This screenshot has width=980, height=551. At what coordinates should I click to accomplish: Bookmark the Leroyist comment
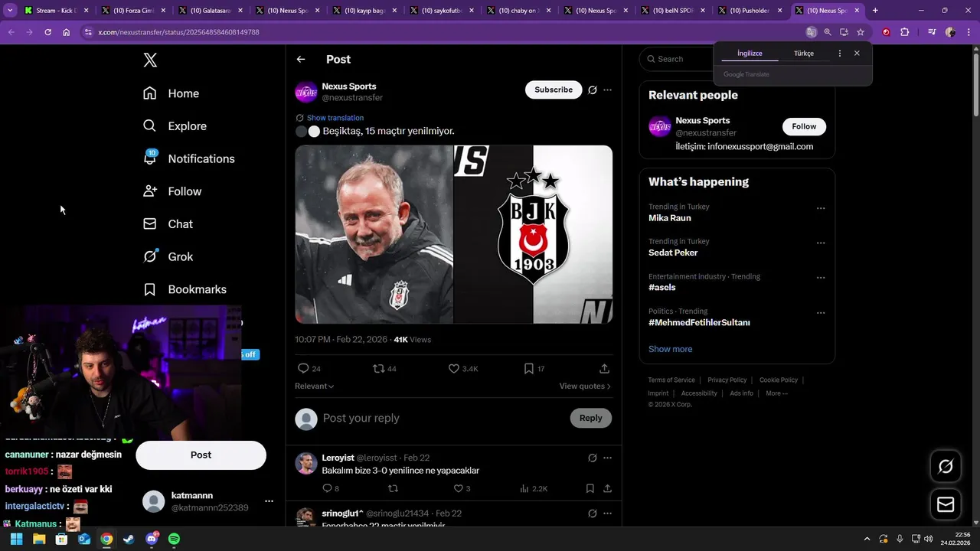tap(590, 488)
